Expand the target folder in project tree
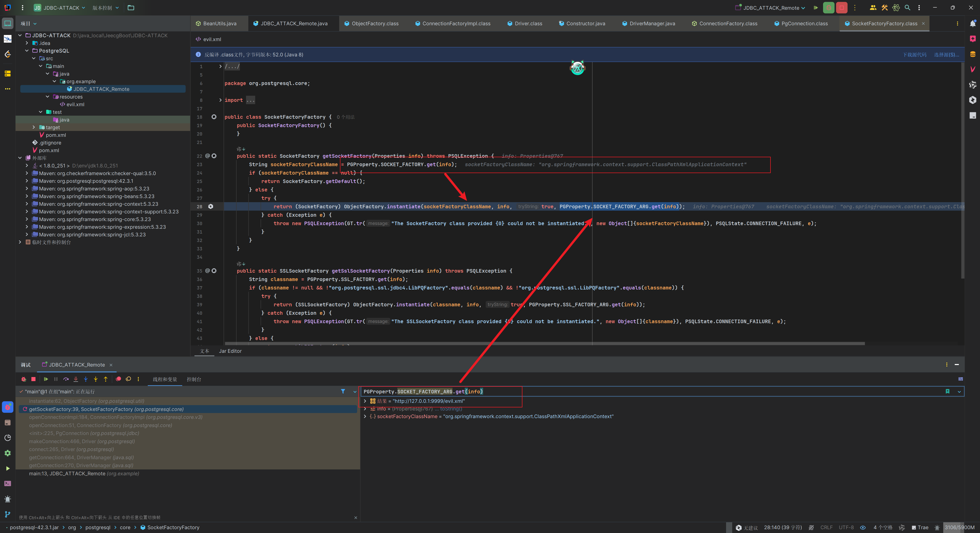The height and width of the screenshot is (533, 980). click(x=34, y=127)
